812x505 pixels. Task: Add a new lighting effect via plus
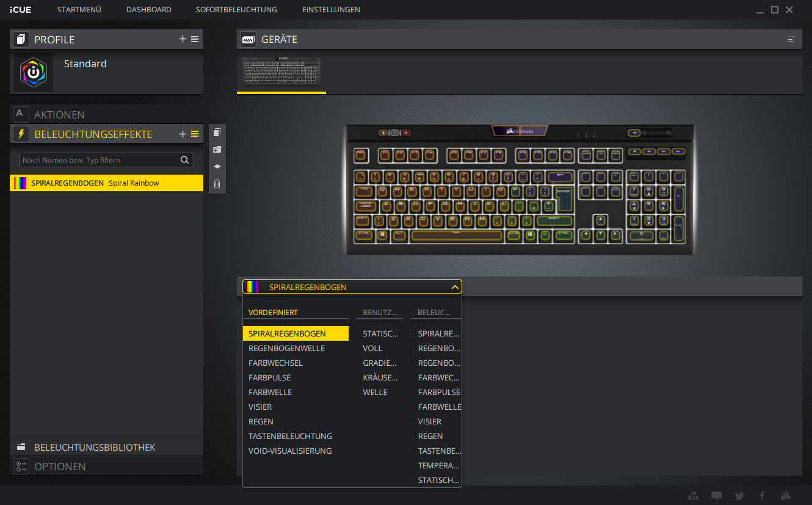click(x=183, y=134)
